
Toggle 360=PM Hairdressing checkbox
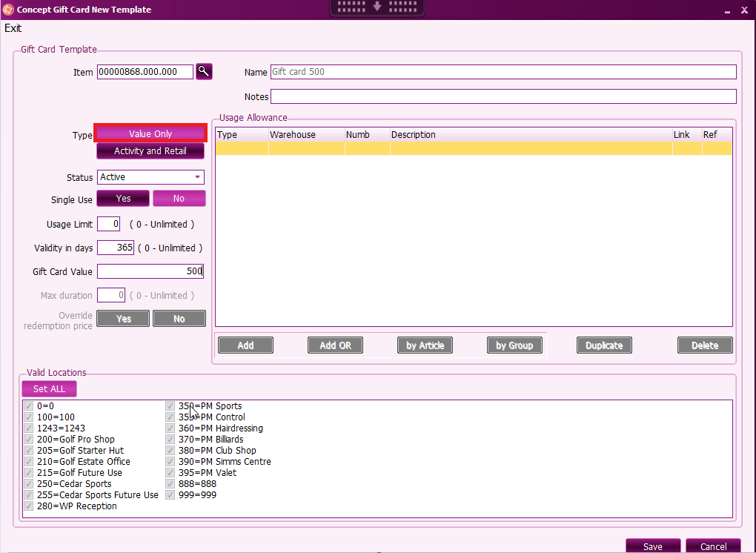click(x=170, y=428)
